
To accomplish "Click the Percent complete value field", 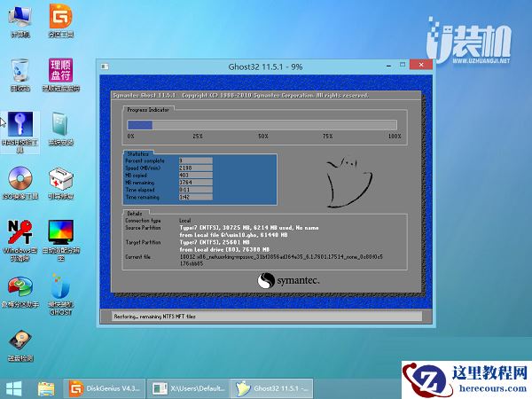I will click(x=196, y=160).
